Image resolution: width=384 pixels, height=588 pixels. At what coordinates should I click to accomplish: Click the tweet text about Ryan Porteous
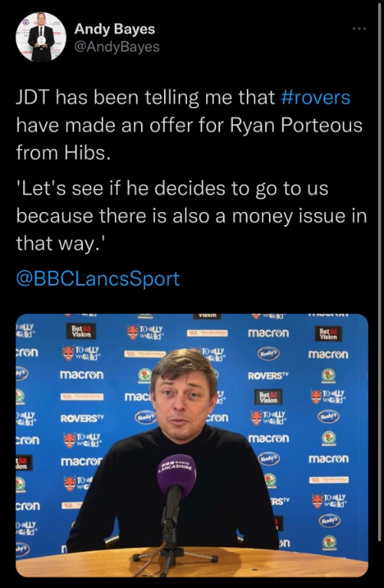[x=189, y=125]
